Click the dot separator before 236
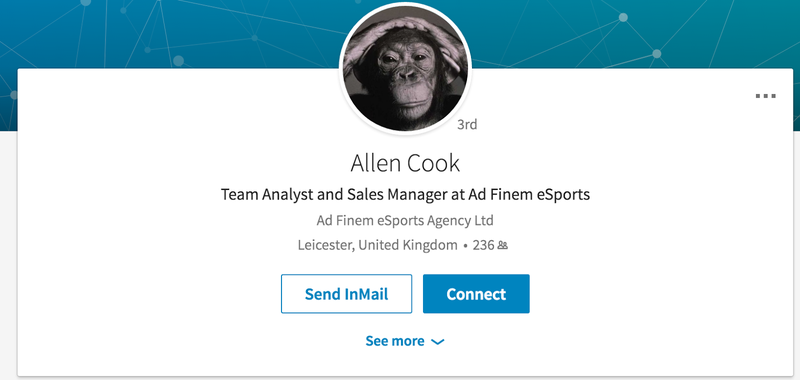 pos(465,246)
